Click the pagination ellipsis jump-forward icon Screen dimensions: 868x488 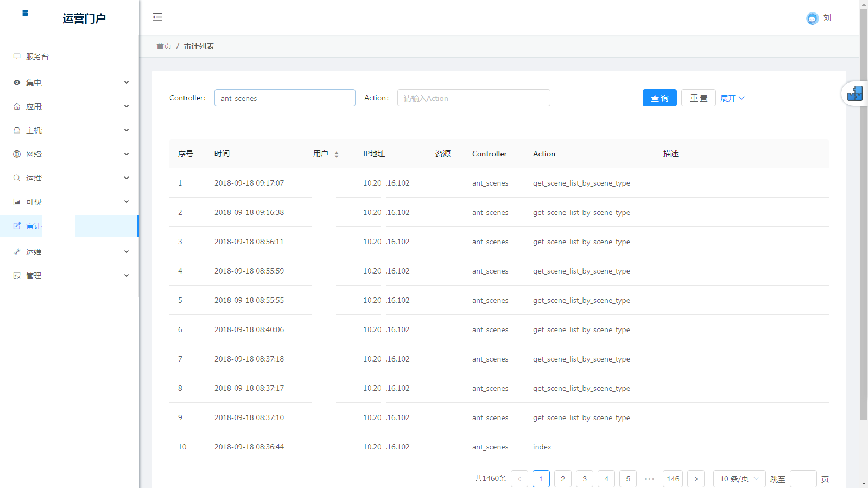(650, 479)
